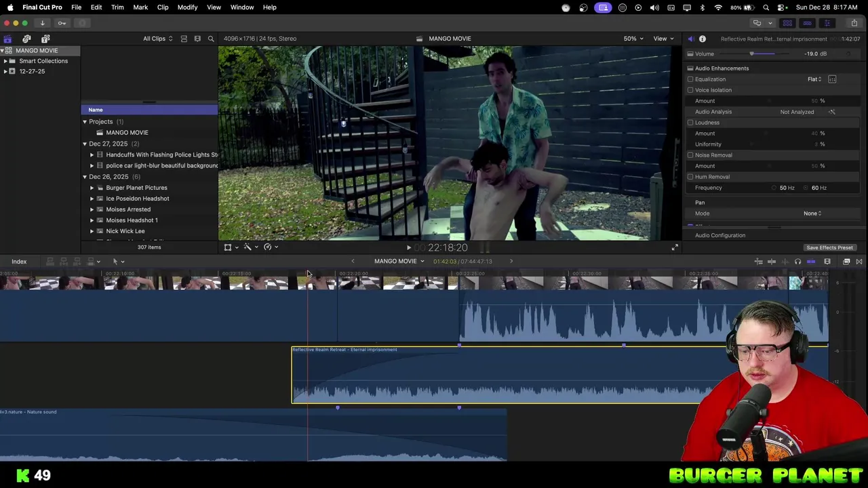
Task: Open the Info inspector tab
Action: (x=703, y=39)
